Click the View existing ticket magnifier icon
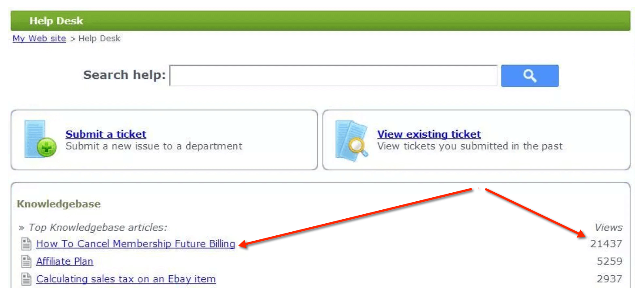 coord(352,139)
